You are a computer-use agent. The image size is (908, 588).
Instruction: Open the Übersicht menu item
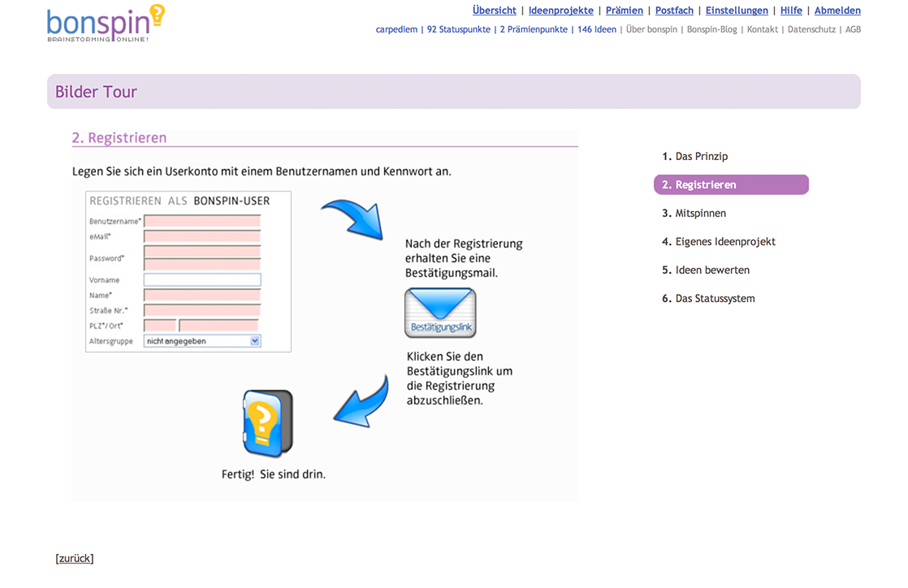(494, 11)
